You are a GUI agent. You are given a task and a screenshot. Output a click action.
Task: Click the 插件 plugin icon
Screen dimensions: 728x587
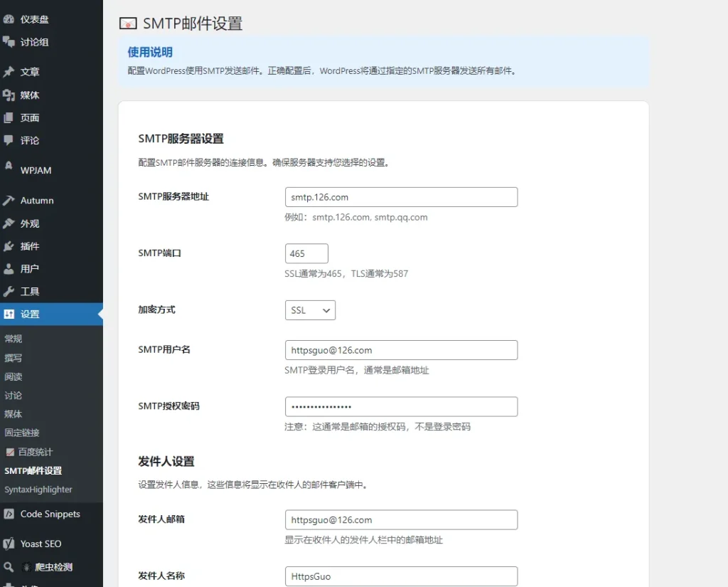tap(9, 246)
